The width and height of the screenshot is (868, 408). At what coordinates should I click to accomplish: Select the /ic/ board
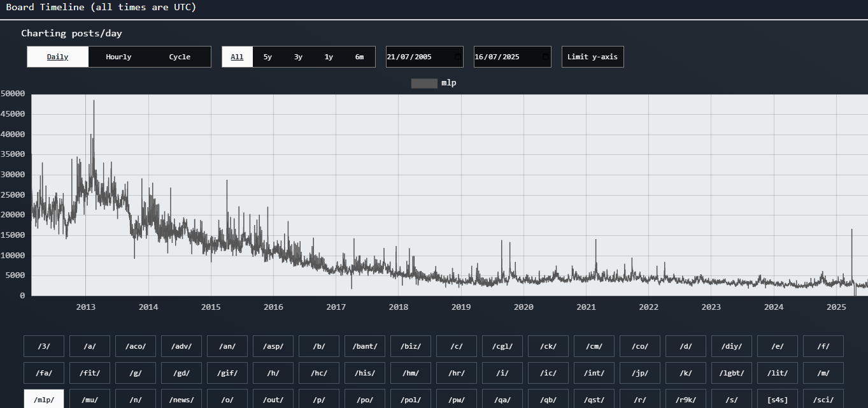(x=548, y=373)
